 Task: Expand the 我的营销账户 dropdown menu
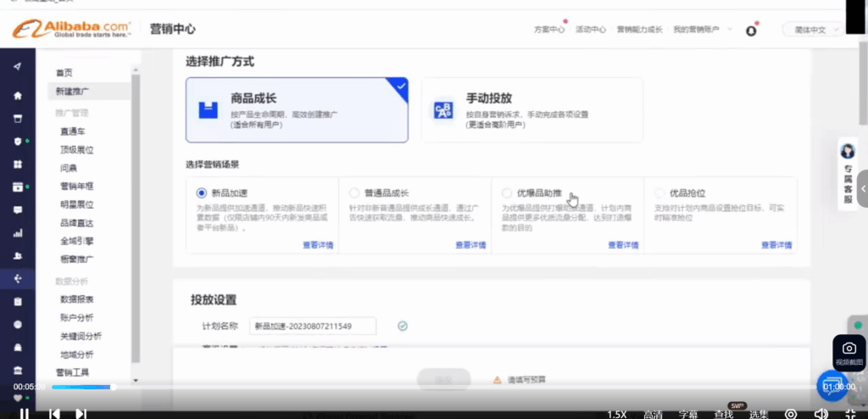pos(699,30)
